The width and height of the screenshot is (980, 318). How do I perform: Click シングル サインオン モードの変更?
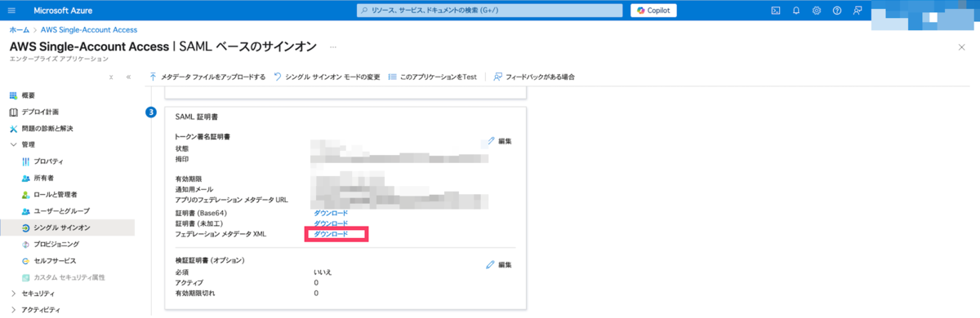coord(327,77)
